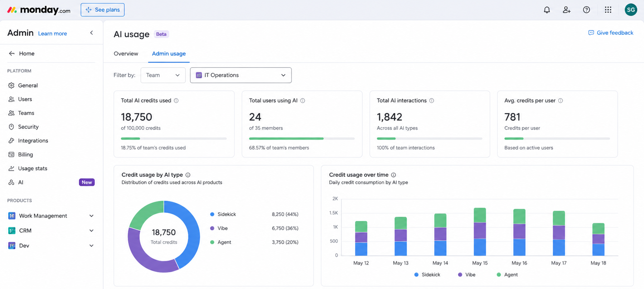Click Give feedback

611,33
